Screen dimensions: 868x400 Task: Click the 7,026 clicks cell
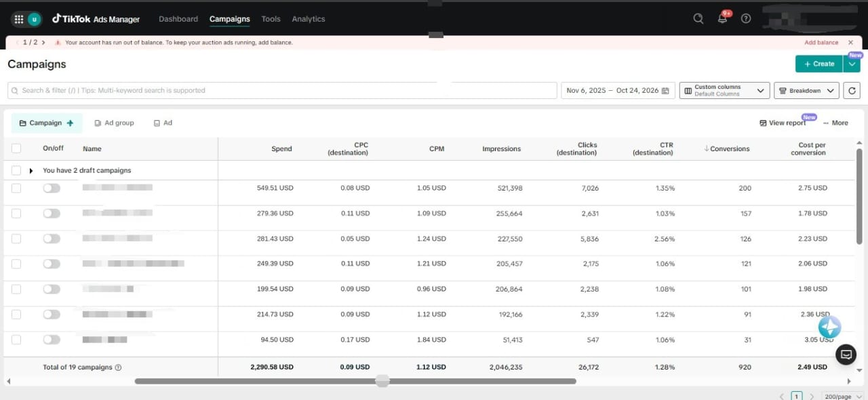pos(591,188)
